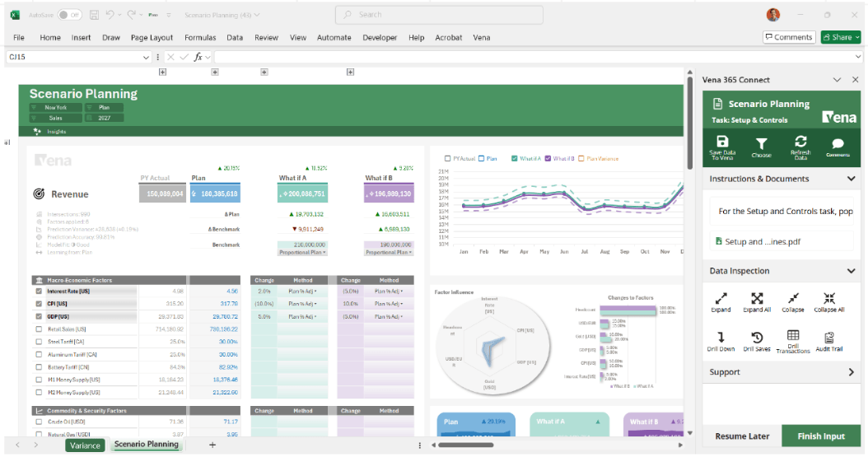Uncheck CPI [US] checkbox
The image size is (868, 457).
(x=39, y=304)
